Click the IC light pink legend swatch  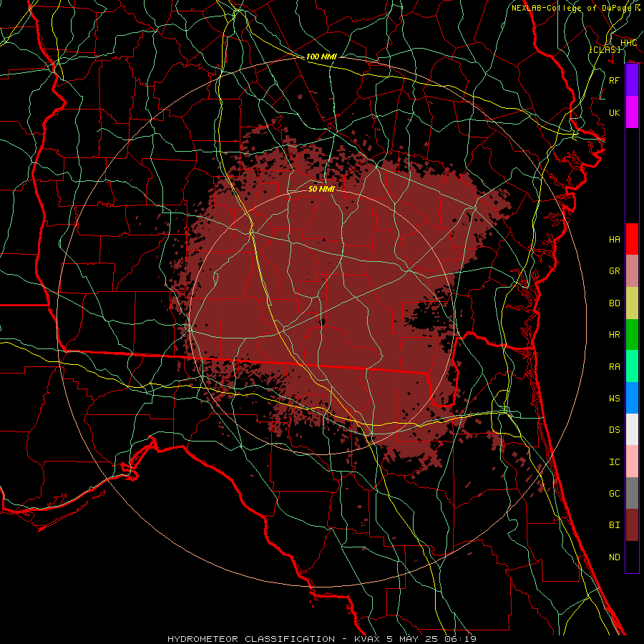tap(632, 462)
